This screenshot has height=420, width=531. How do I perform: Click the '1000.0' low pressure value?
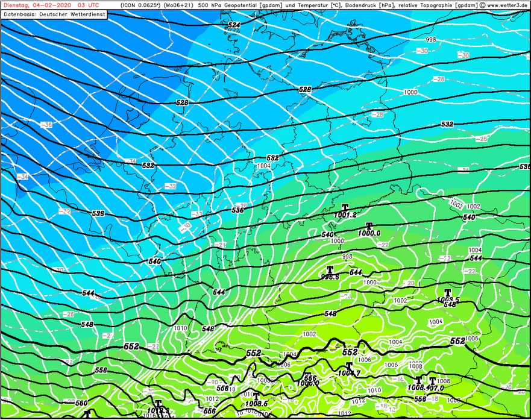point(369,233)
